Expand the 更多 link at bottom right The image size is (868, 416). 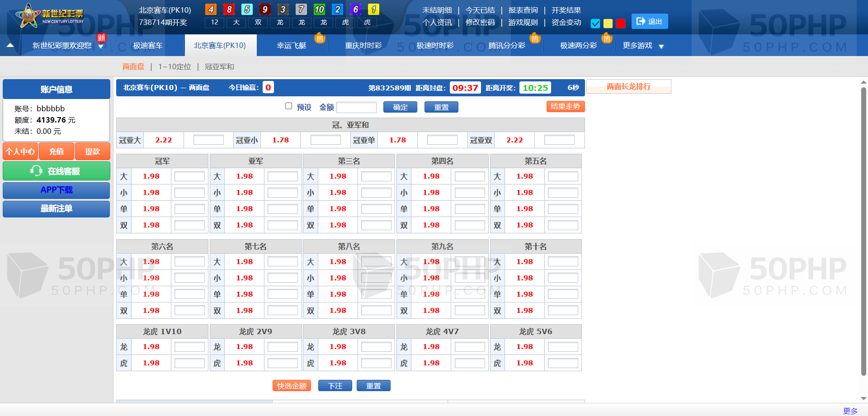[850, 411]
